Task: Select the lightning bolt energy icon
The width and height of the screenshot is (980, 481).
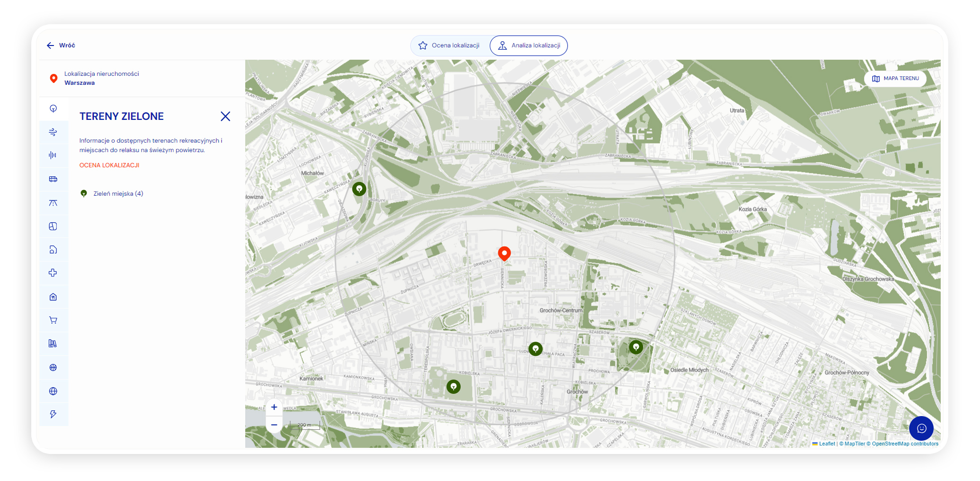Action: (53, 414)
